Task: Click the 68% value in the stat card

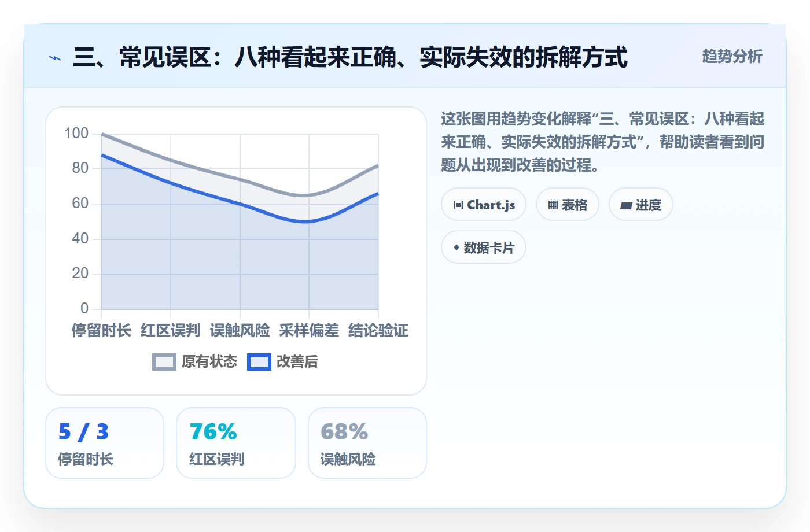Action: 344,432
